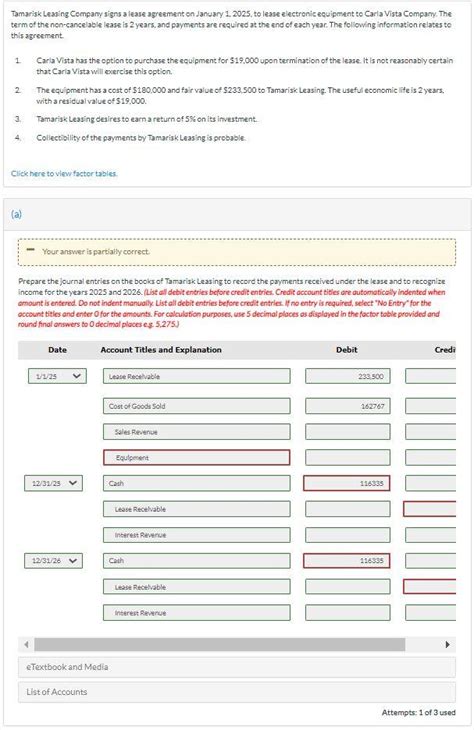
Task: Click the 12/31/25 Cash debit amount
Action: [347, 483]
